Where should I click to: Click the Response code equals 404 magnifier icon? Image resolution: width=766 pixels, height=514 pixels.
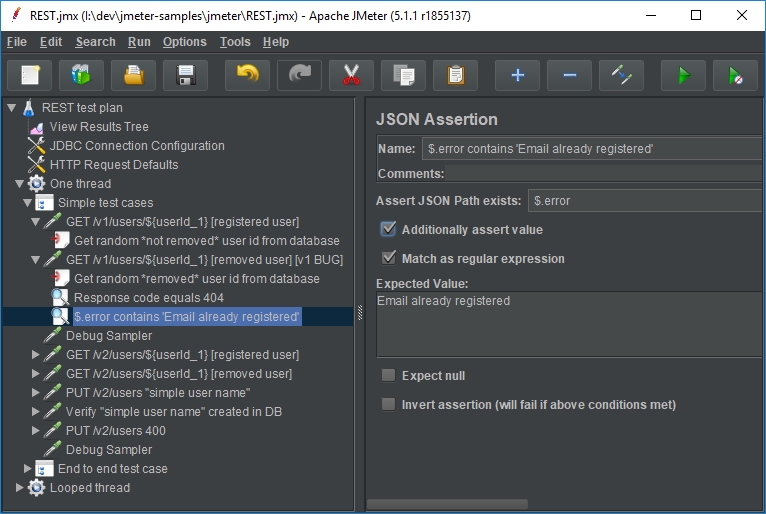pyautogui.click(x=61, y=298)
